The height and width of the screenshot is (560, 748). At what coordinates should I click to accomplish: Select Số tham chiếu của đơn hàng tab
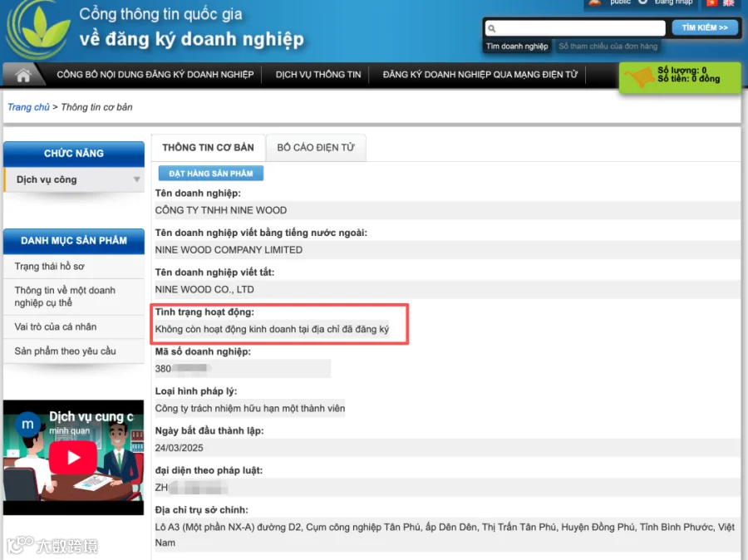[x=608, y=47]
